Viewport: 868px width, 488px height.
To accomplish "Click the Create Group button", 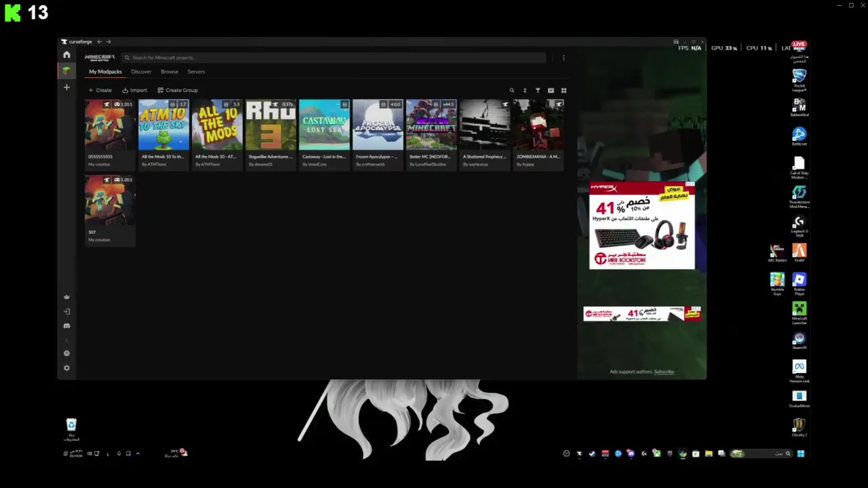I will click(178, 90).
